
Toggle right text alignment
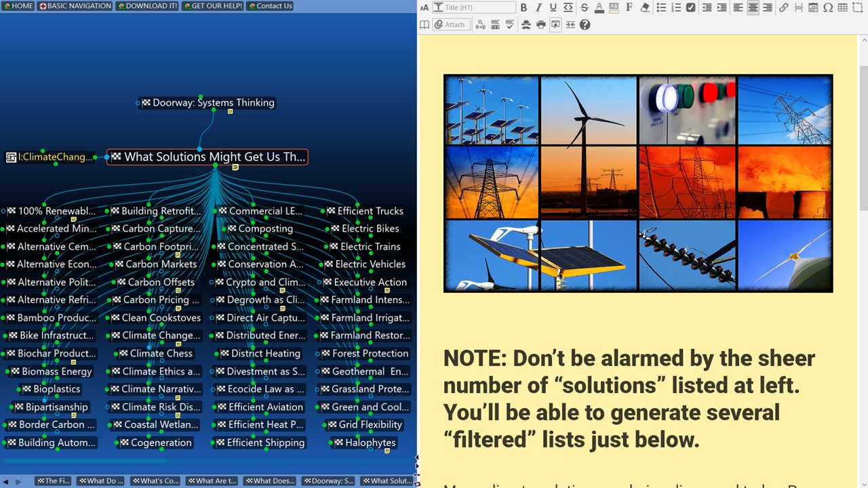coord(768,8)
